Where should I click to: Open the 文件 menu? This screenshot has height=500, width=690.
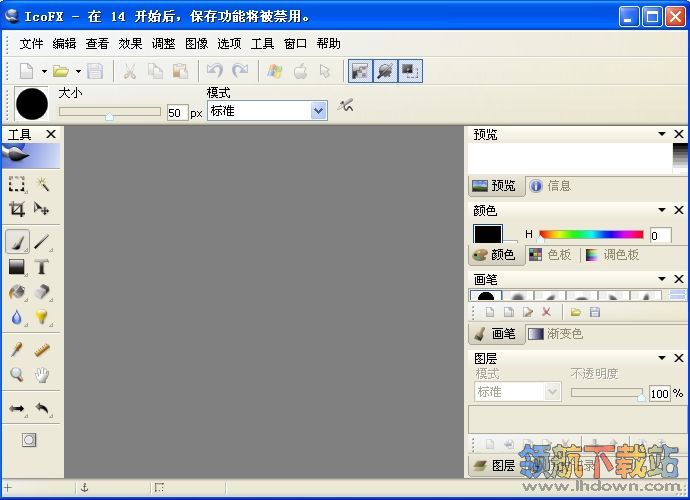click(x=31, y=44)
